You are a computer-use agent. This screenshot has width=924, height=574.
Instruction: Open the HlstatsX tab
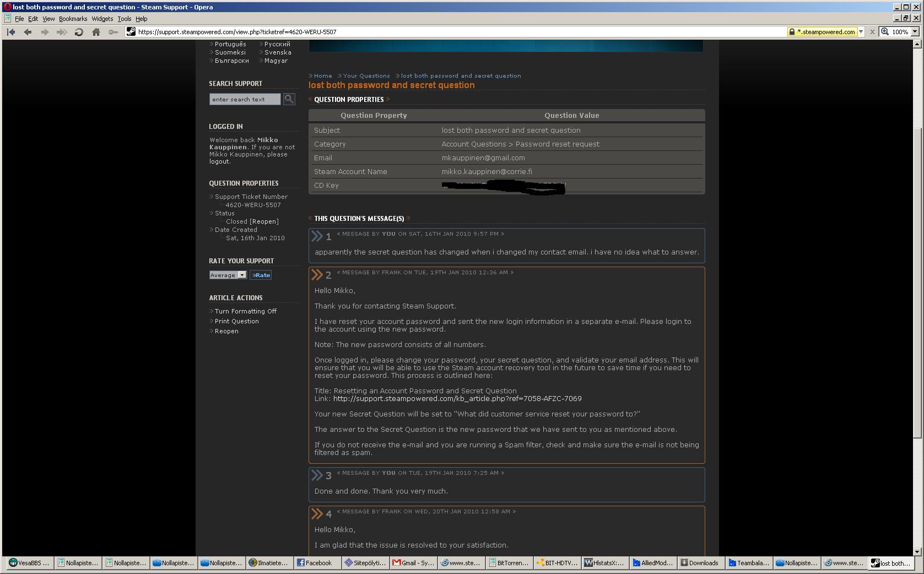tap(604, 563)
